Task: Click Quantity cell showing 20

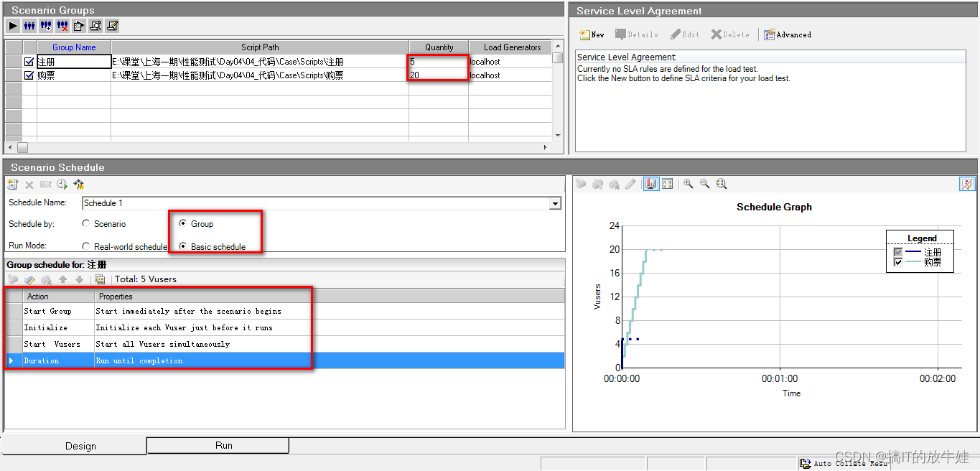Action: click(x=439, y=75)
